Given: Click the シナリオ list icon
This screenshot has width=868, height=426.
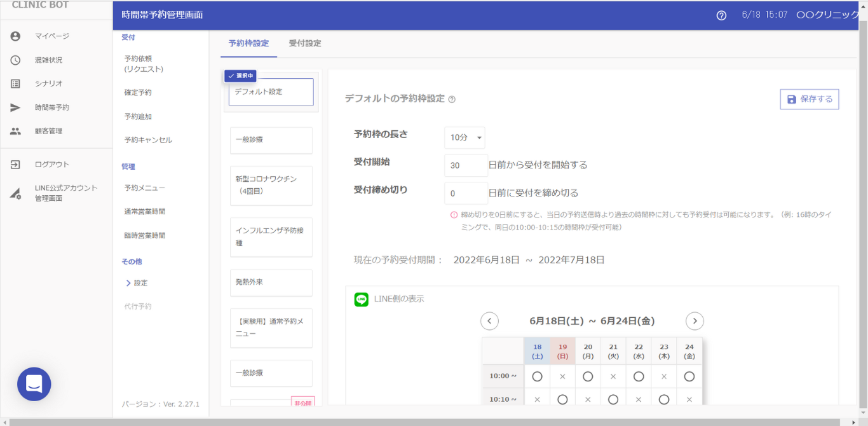Looking at the screenshot, I should click(x=15, y=83).
